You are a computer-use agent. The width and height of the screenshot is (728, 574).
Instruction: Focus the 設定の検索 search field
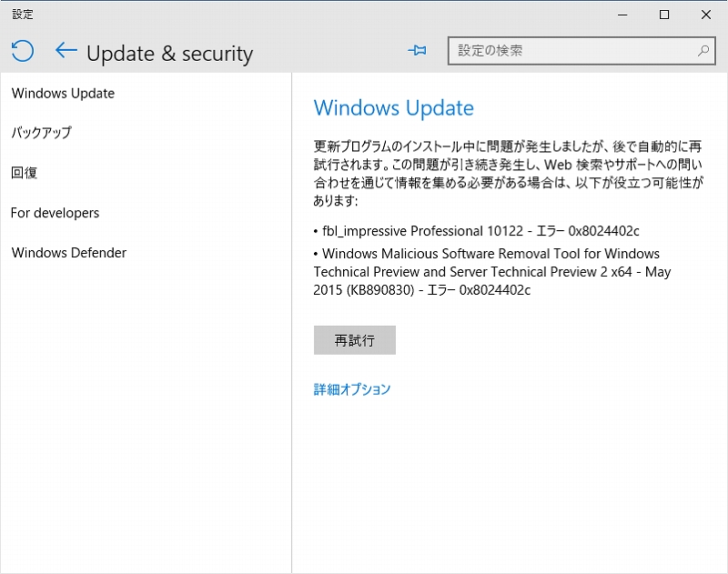coord(581,51)
